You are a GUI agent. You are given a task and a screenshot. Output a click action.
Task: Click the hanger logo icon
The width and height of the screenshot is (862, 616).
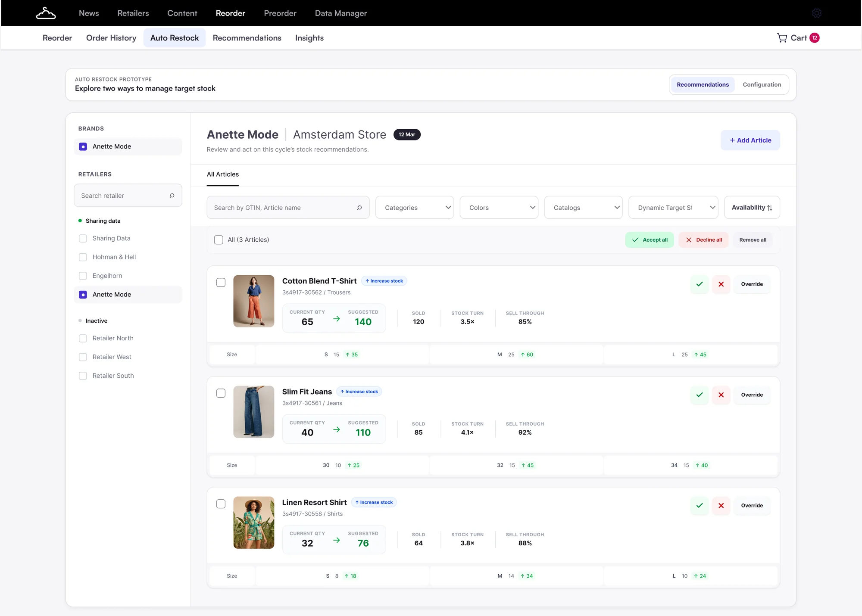coord(46,13)
